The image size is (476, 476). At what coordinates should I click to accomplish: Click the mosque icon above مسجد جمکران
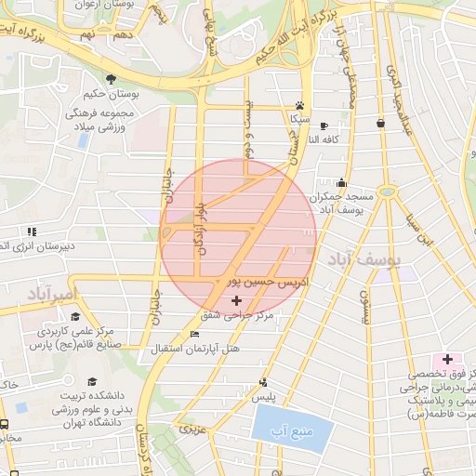pyautogui.click(x=341, y=183)
